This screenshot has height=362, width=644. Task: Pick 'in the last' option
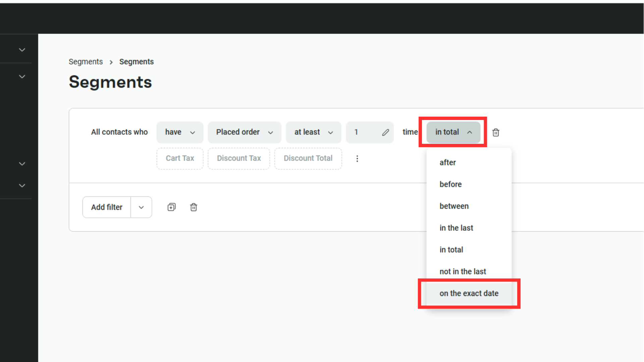456,228
